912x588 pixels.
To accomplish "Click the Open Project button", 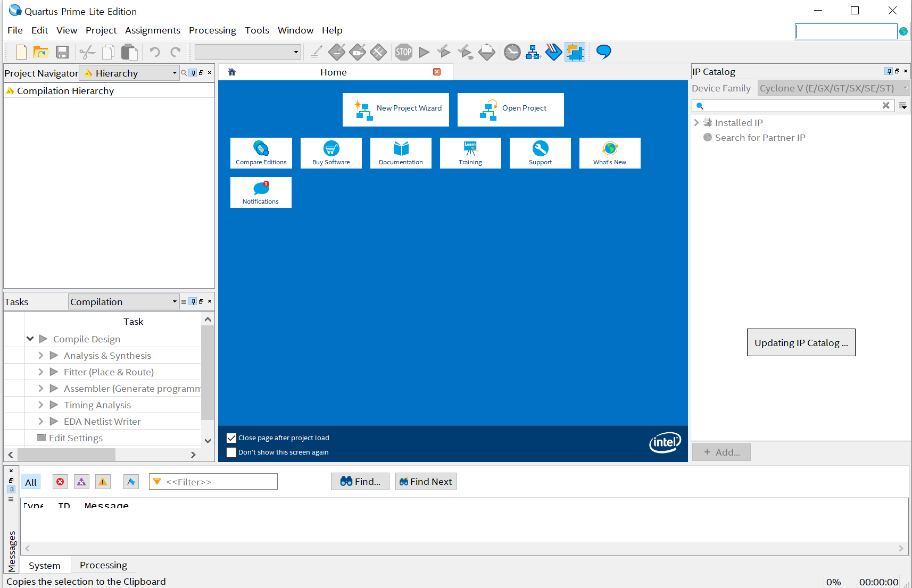I will point(511,110).
